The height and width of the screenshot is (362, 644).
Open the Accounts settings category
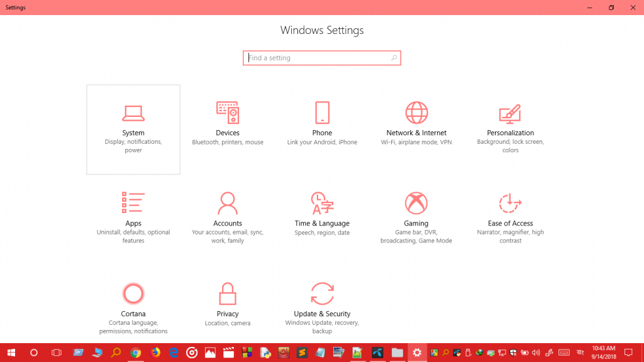[x=228, y=219]
